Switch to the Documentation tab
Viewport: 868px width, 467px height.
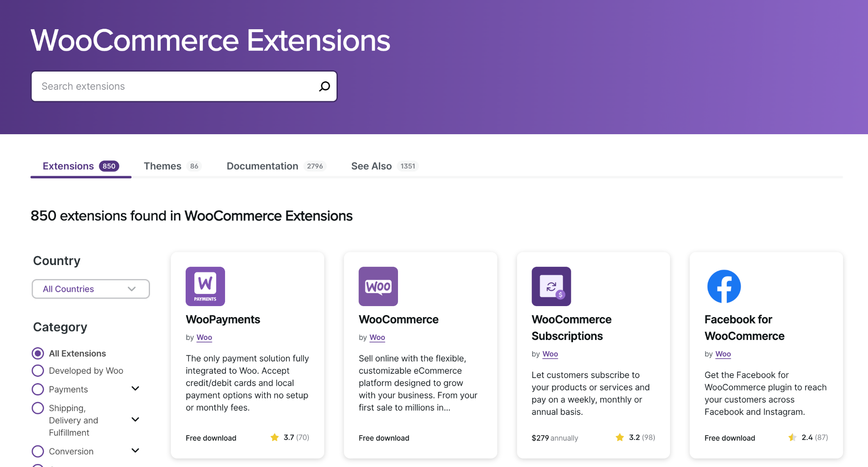click(x=276, y=166)
